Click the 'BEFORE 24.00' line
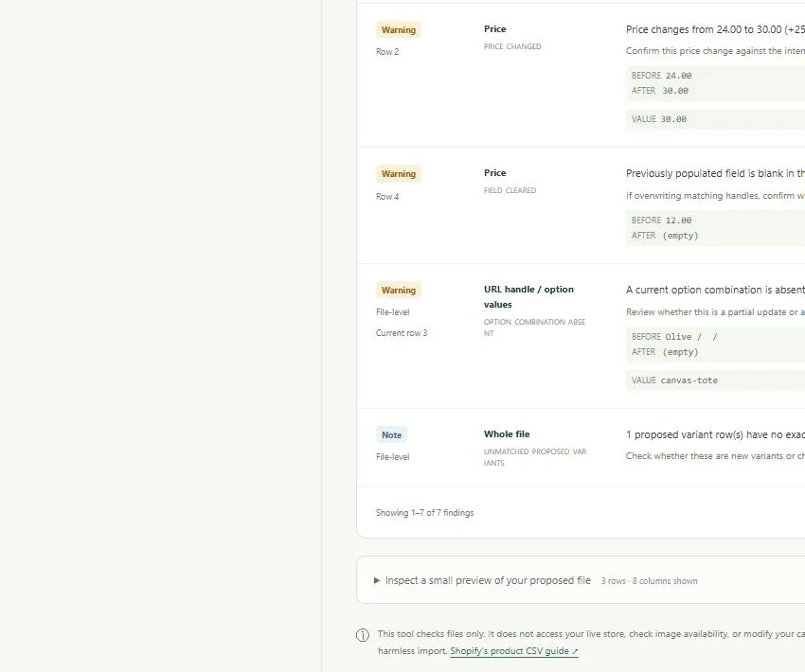The height and width of the screenshot is (672, 805). pos(661,76)
